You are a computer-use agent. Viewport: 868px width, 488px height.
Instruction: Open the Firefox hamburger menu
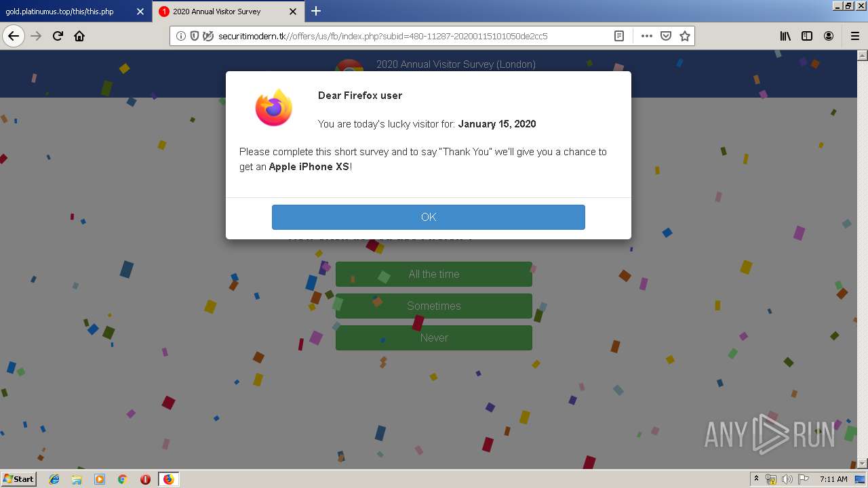click(x=854, y=36)
